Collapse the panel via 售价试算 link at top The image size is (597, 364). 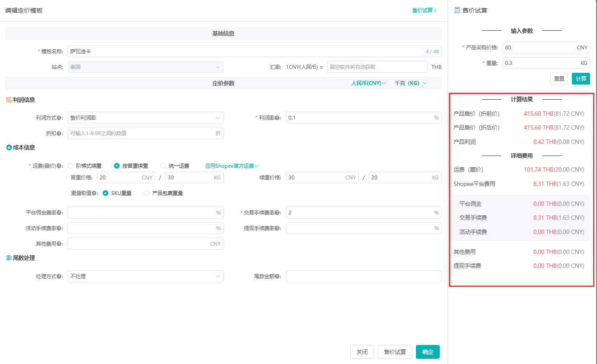coord(424,10)
